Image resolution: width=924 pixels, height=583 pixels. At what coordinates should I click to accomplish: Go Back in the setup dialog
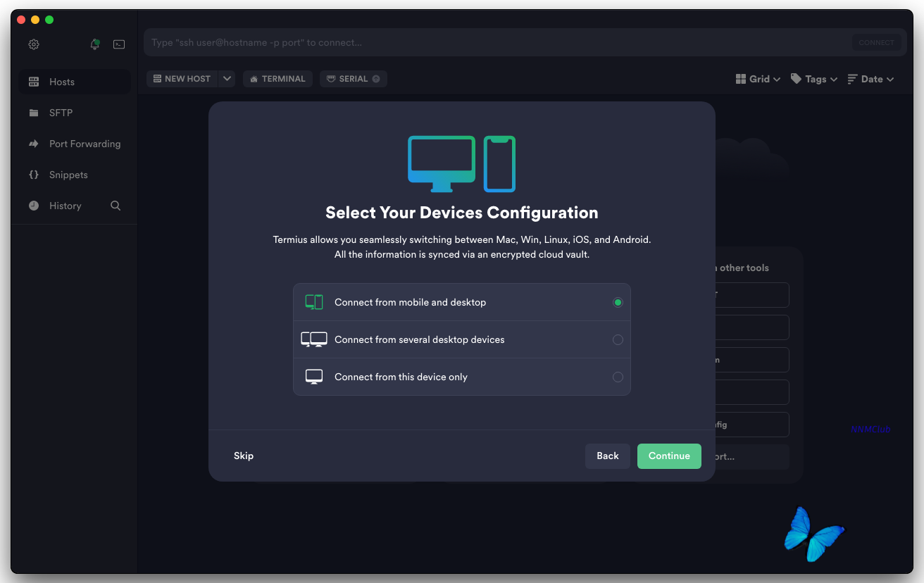click(608, 456)
